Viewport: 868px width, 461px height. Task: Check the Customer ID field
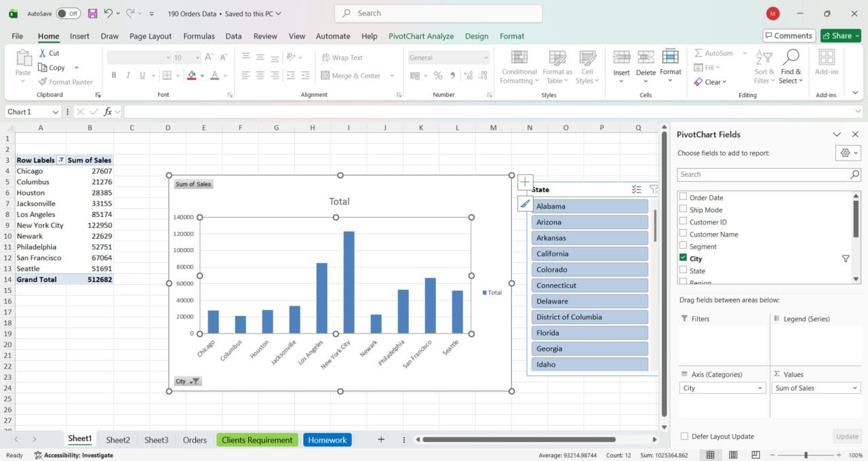[x=684, y=222]
